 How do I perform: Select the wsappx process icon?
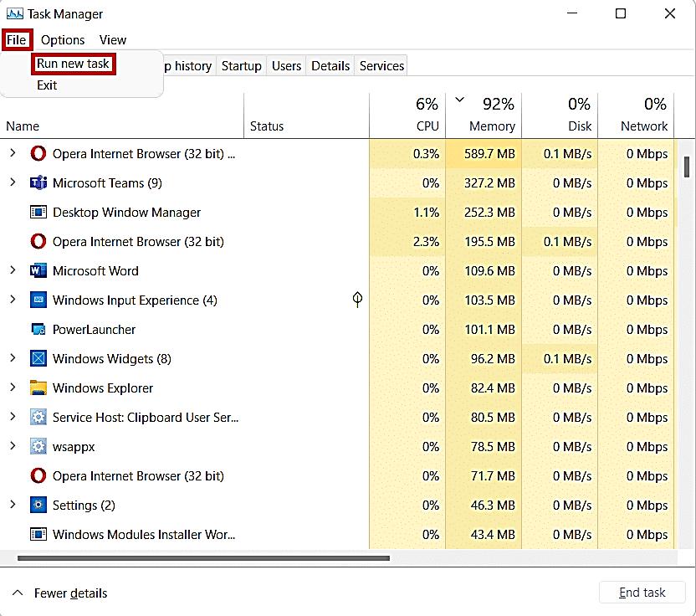(x=38, y=446)
